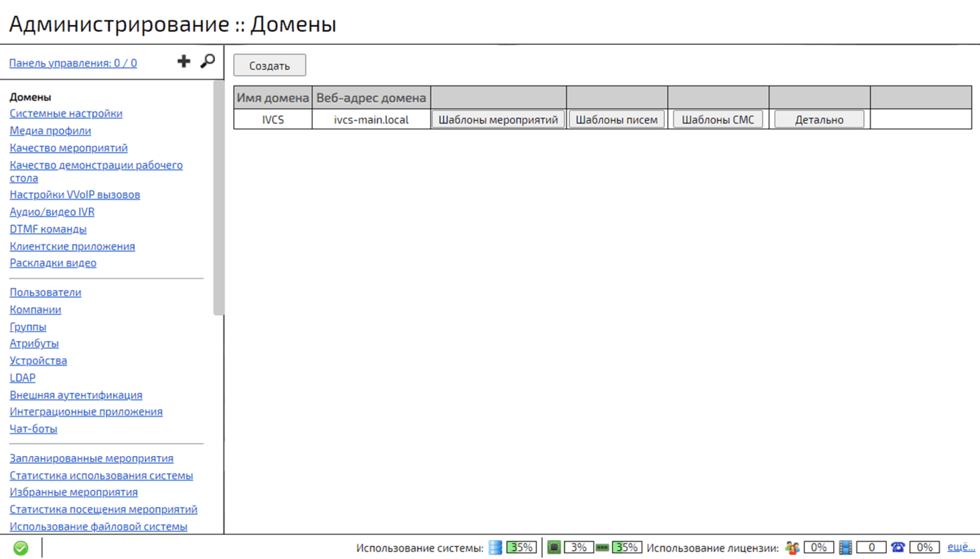Click the CPU chip usage icon

point(554,548)
